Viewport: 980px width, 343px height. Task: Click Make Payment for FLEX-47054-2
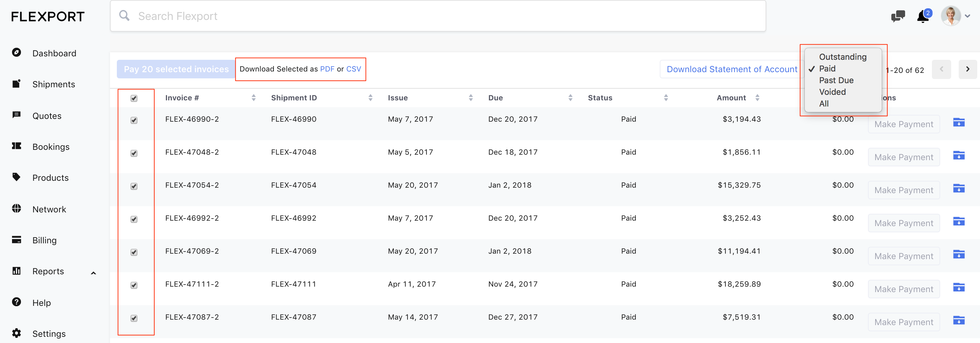pyautogui.click(x=903, y=190)
